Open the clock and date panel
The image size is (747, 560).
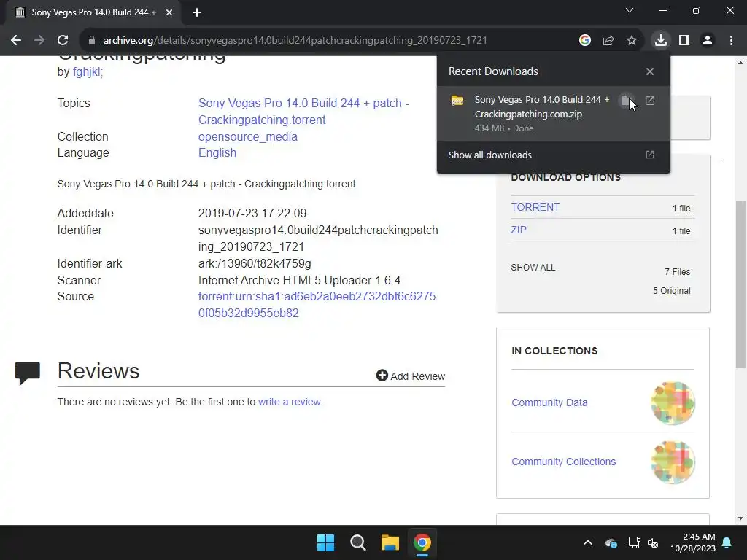coord(693,542)
